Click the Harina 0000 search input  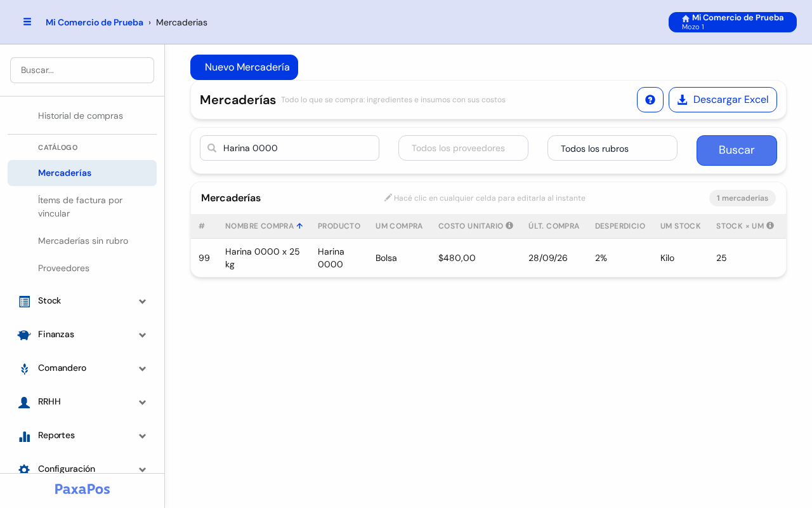pos(289,148)
